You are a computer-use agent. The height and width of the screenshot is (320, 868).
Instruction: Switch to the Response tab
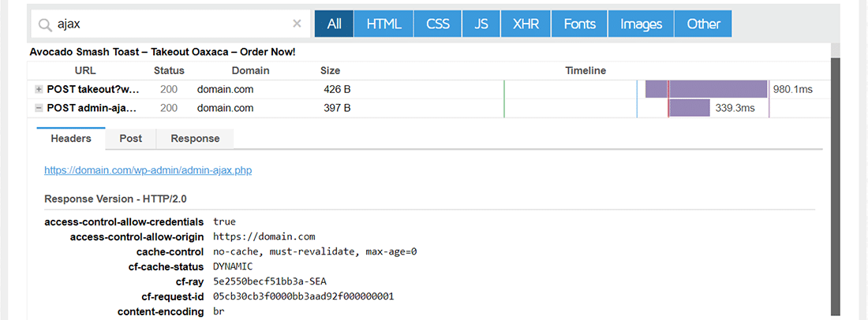click(x=195, y=139)
